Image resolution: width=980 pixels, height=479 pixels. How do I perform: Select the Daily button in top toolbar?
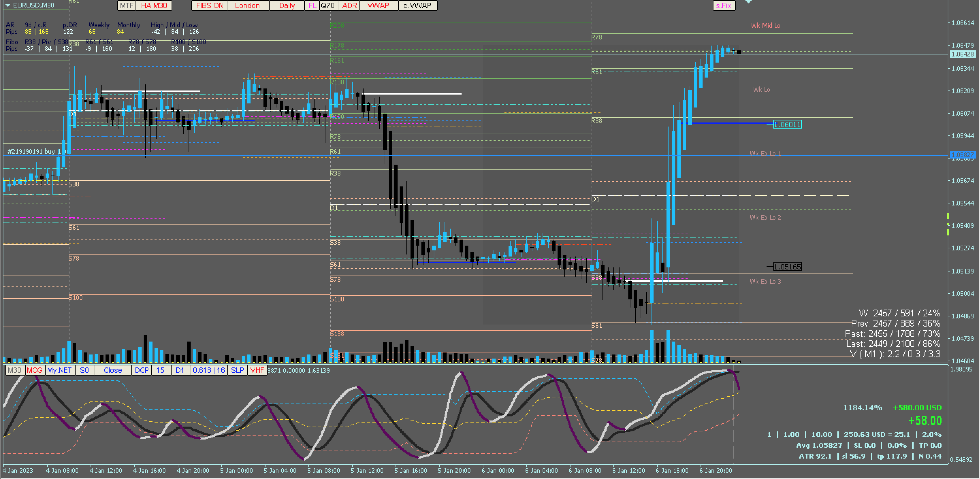coord(287,5)
